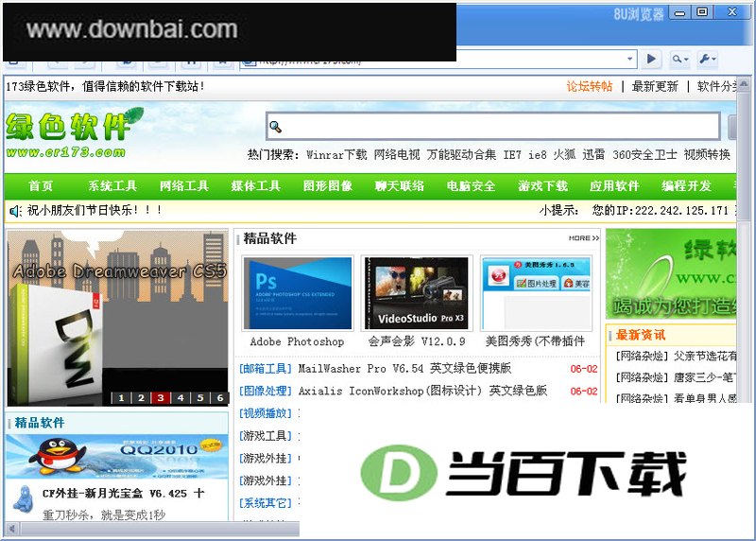Click hot search term 迅雷

point(593,155)
